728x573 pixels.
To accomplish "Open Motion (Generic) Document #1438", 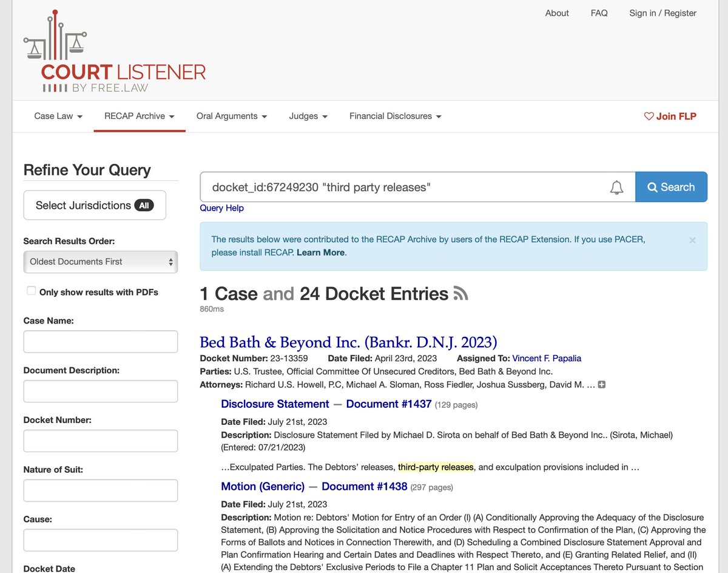I will coord(314,487).
